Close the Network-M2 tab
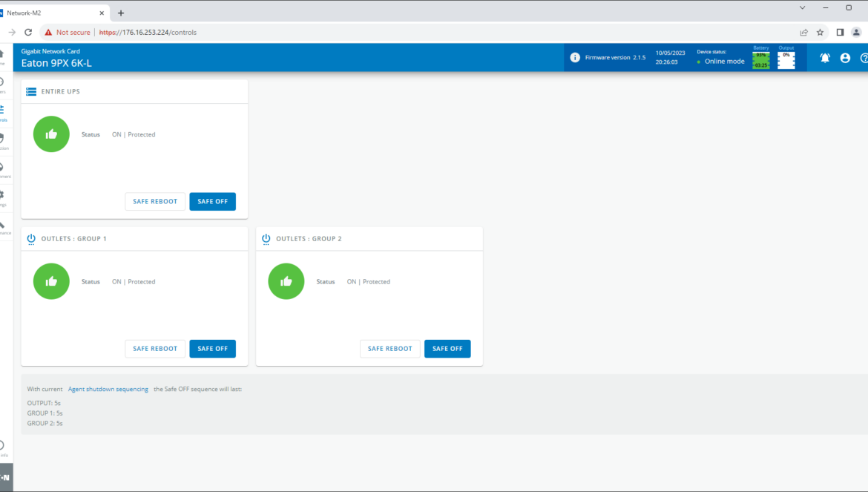The image size is (868, 492). [102, 13]
